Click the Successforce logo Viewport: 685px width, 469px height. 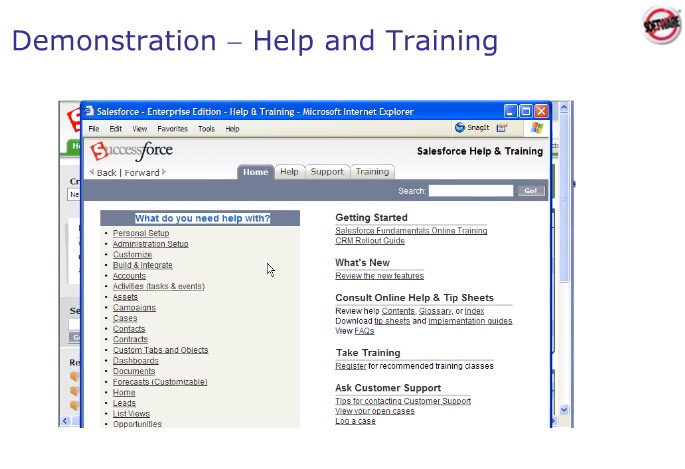pyautogui.click(x=131, y=151)
